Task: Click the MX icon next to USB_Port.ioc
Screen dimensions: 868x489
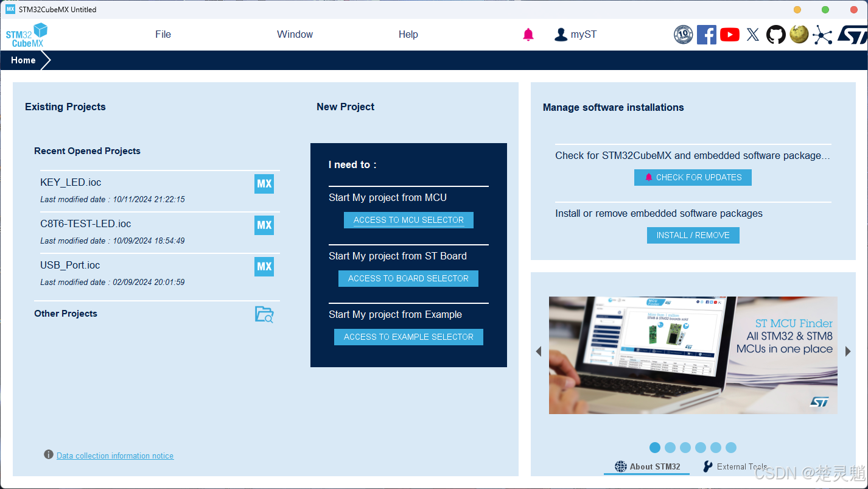Action: click(x=264, y=267)
